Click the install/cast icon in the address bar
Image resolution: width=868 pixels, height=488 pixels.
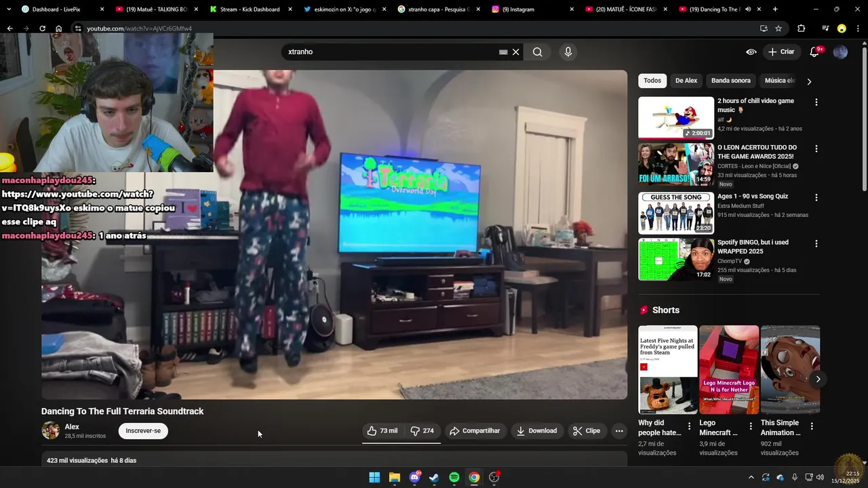[x=764, y=28]
